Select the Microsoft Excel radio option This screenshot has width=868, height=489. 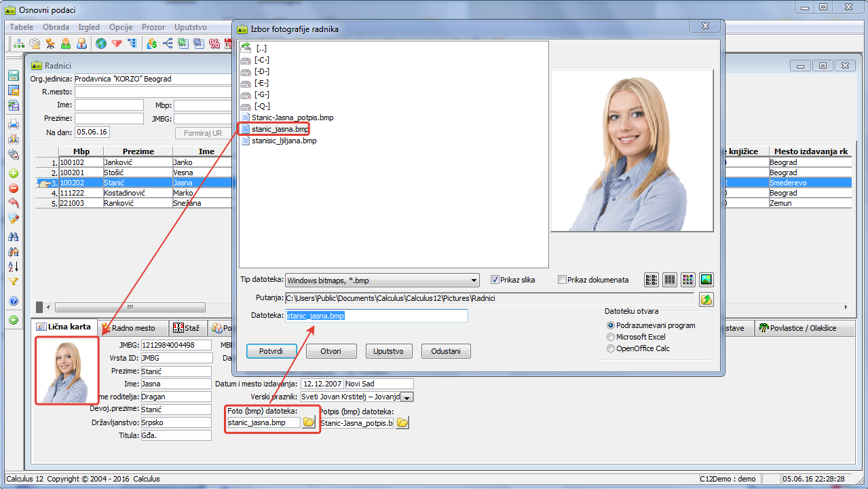[611, 337]
